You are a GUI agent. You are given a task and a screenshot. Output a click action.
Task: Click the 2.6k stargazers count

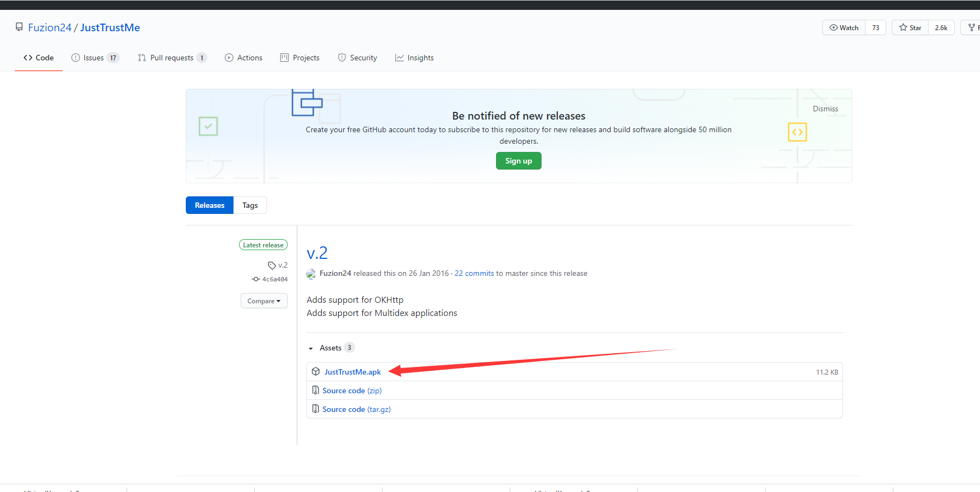tap(941, 27)
